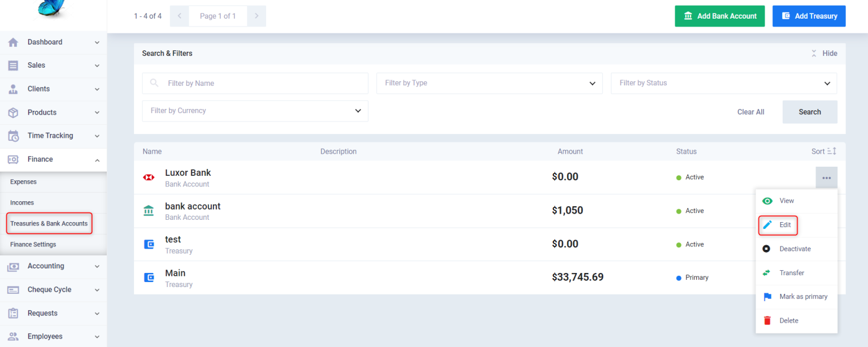The width and height of the screenshot is (868, 347).
Task: Click the blue flag Mark as primary icon
Action: pos(767,297)
